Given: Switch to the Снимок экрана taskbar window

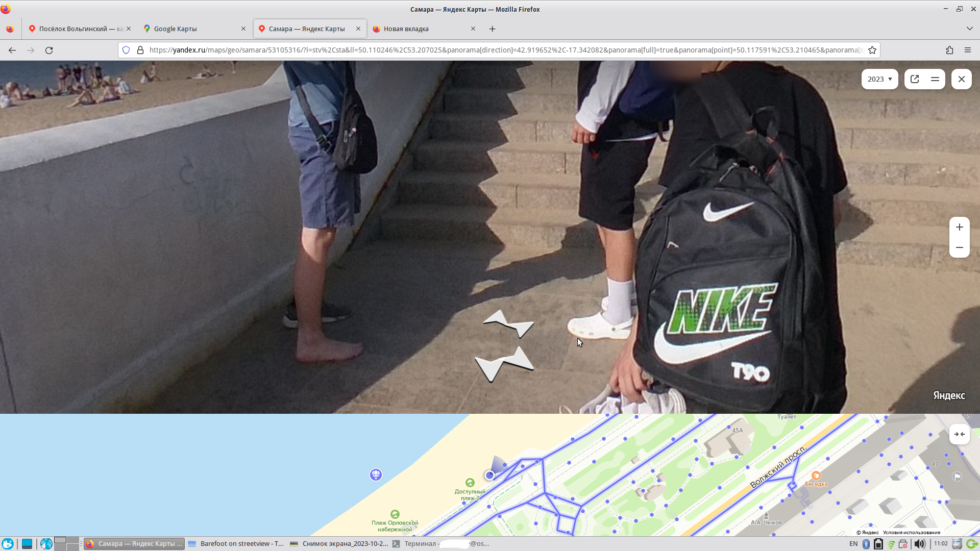Looking at the screenshot, I should point(339,544).
